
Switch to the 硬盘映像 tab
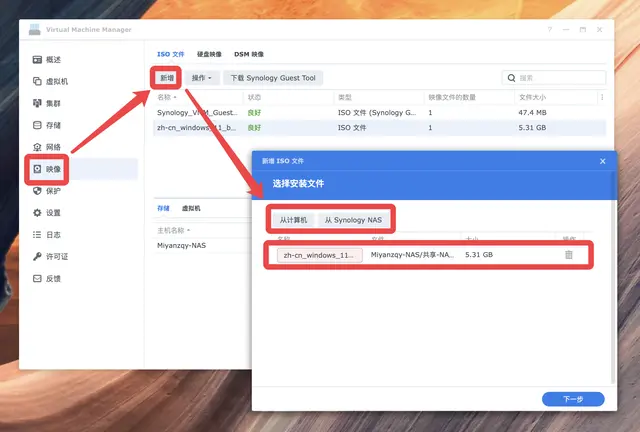[209, 54]
